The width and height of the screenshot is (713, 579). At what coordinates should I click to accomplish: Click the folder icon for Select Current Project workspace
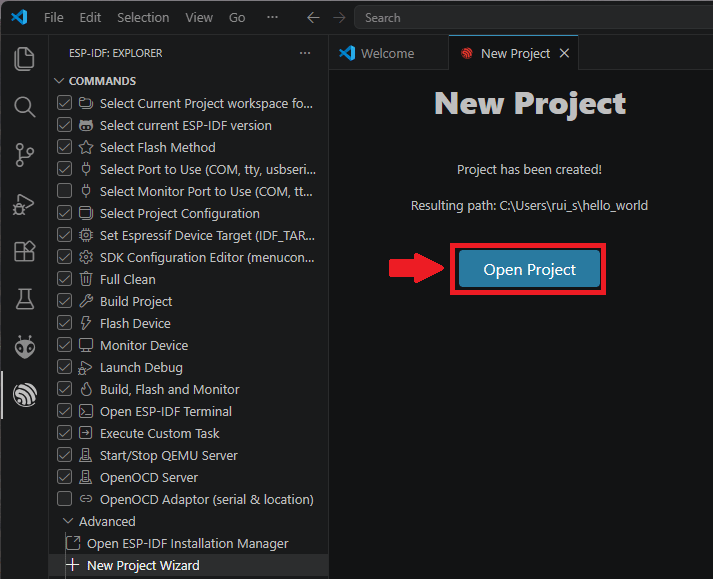click(x=86, y=103)
